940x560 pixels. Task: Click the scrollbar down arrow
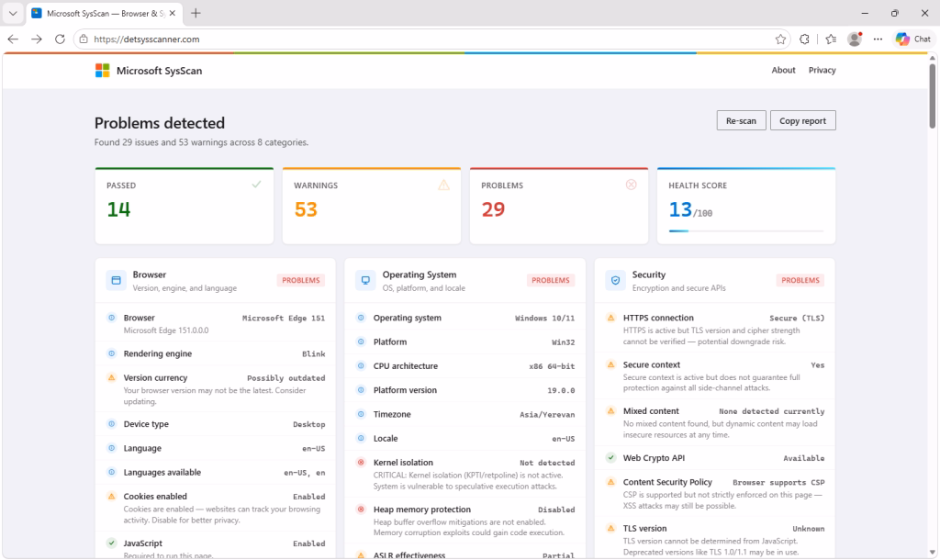point(933,553)
